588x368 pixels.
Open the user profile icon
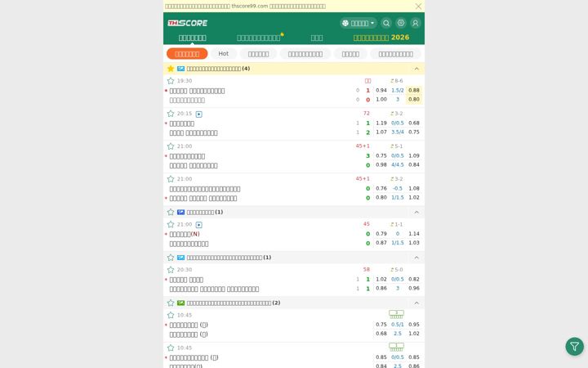[415, 23]
